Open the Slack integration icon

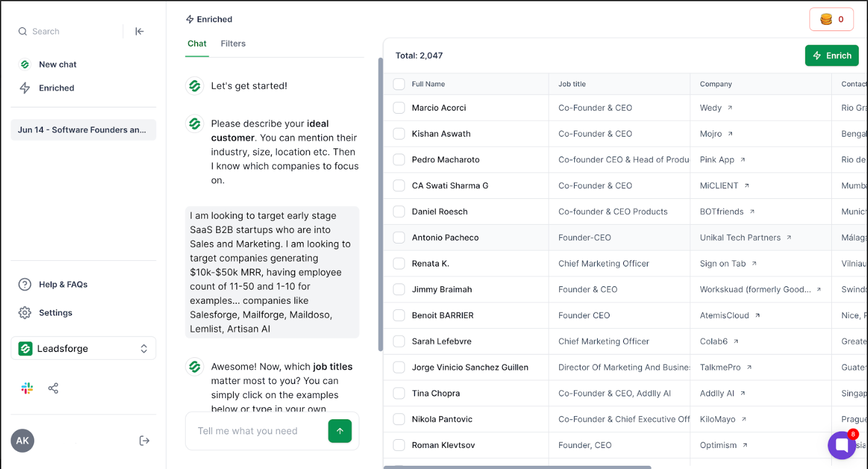pos(27,388)
